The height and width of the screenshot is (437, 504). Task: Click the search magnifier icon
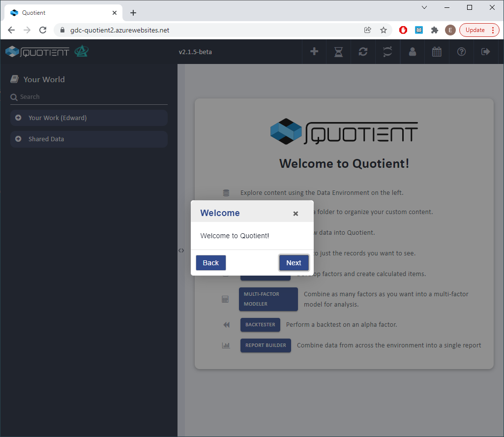14,97
